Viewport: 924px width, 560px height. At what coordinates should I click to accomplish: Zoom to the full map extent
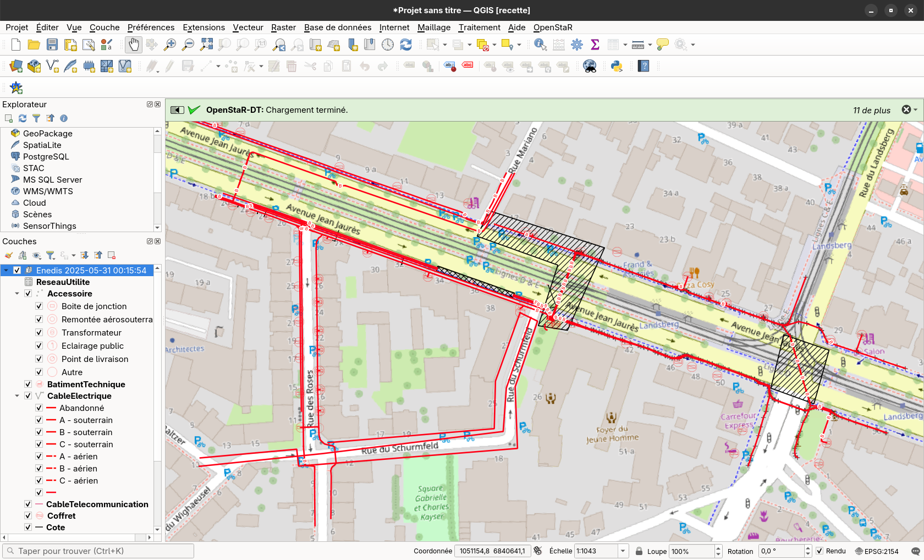coord(206,45)
